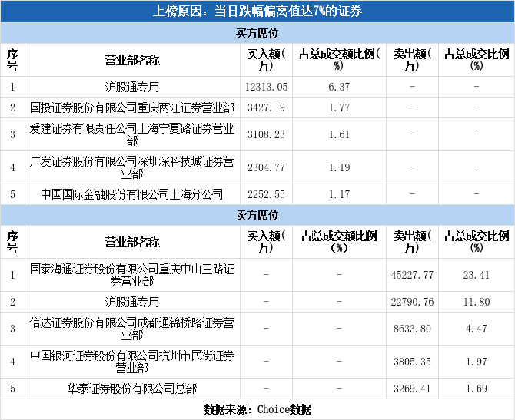Click 信达证券股份有限公司成都通锦桥路证券营业部 name
515x420 pixels.
[x=132, y=329]
